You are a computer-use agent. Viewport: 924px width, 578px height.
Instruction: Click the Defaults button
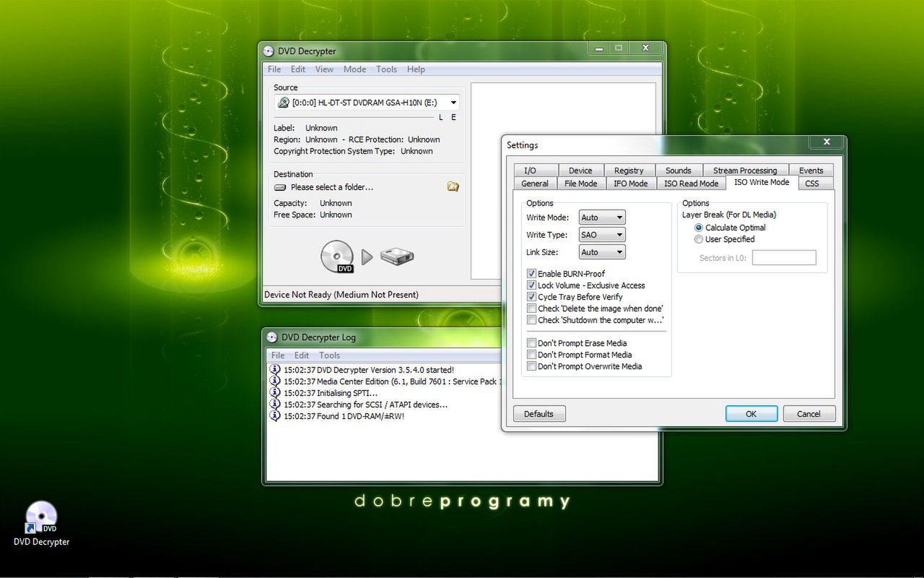pos(539,414)
